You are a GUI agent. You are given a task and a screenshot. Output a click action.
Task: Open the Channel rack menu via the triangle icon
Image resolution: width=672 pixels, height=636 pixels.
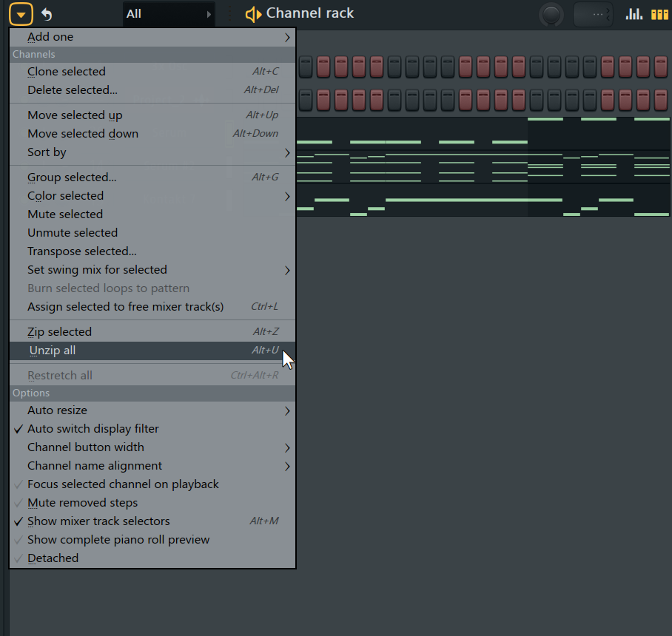click(20, 13)
